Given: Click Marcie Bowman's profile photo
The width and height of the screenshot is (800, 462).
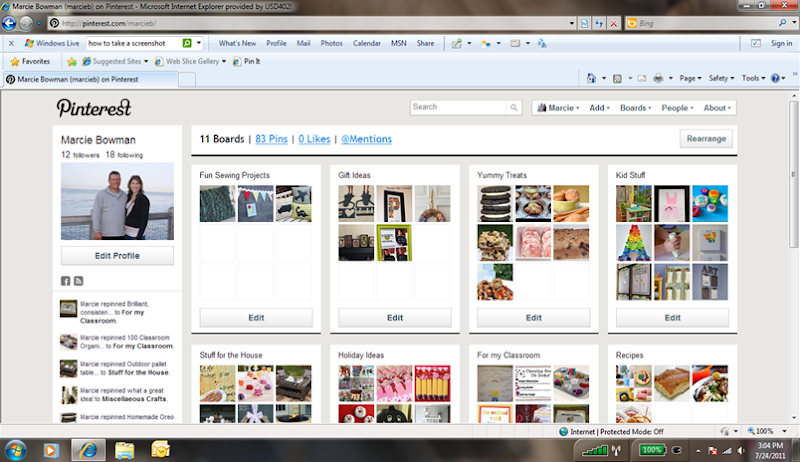Looking at the screenshot, I should pos(117,201).
